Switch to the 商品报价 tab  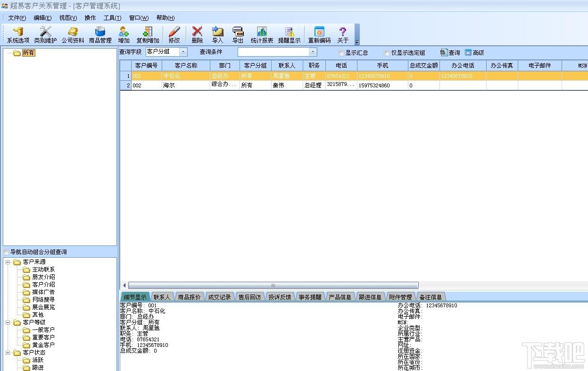coord(189,297)
